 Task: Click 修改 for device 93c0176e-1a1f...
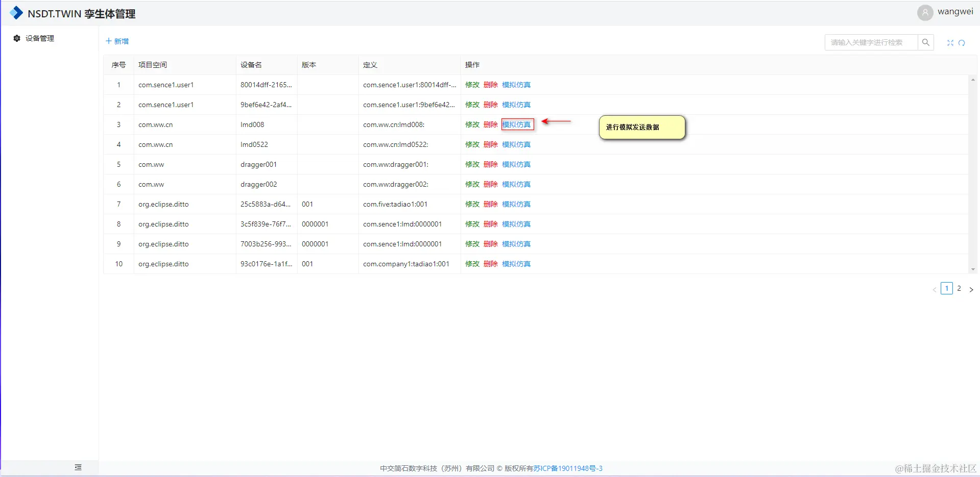(x=472, y=264)
